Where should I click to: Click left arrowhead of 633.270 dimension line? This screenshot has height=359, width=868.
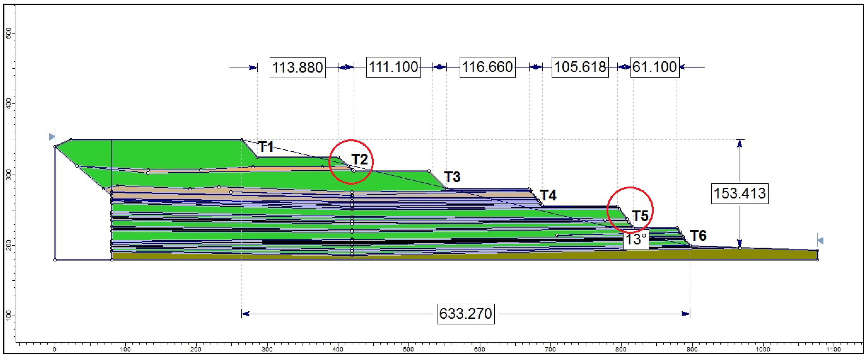(246, 314)
